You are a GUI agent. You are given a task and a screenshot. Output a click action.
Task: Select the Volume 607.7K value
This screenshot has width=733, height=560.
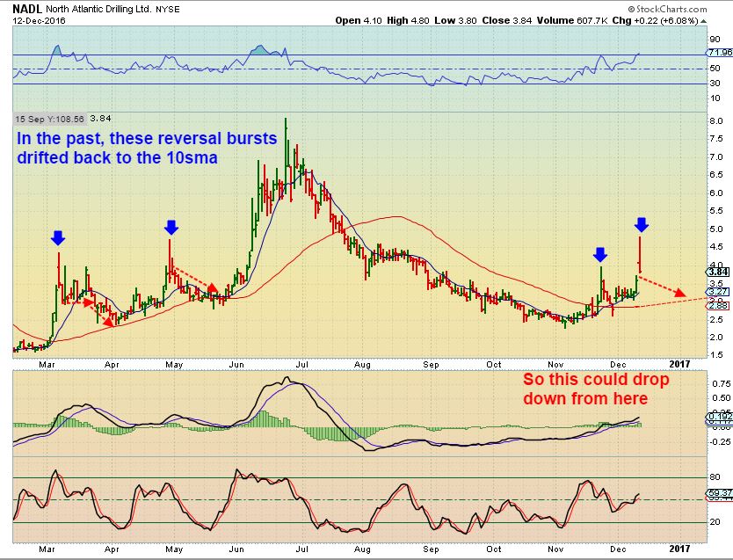[572, 20]
